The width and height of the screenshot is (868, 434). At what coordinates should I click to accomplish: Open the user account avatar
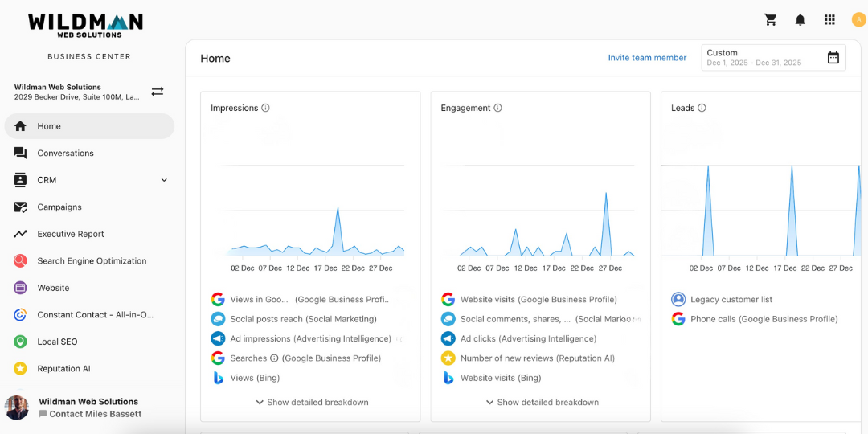[x=858, y=20]
